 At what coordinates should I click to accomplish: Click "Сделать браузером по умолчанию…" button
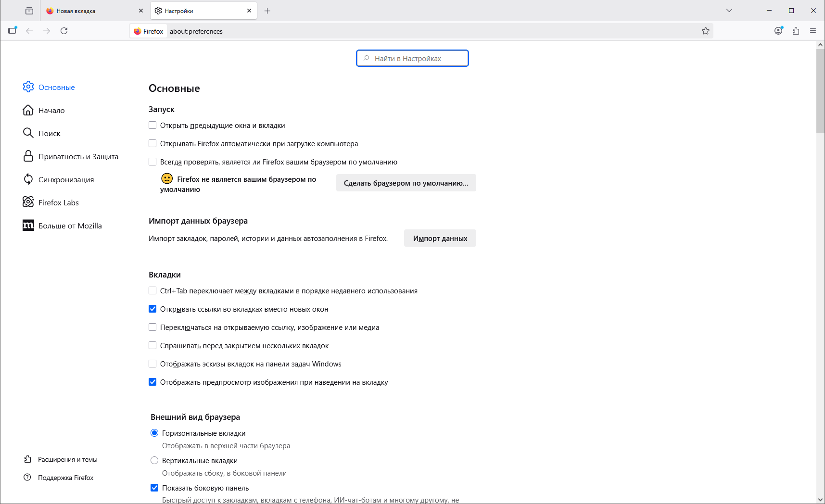(x=406, y=183)
